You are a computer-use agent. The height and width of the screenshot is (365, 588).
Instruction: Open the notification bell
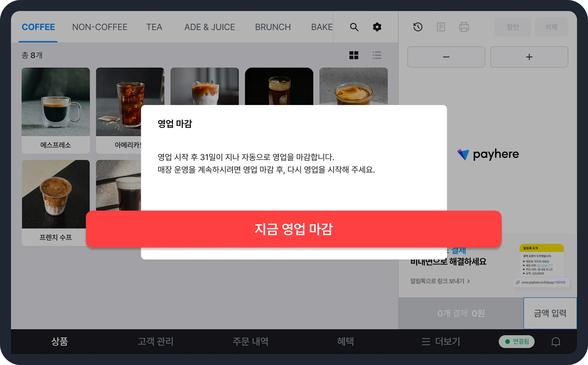556,341
